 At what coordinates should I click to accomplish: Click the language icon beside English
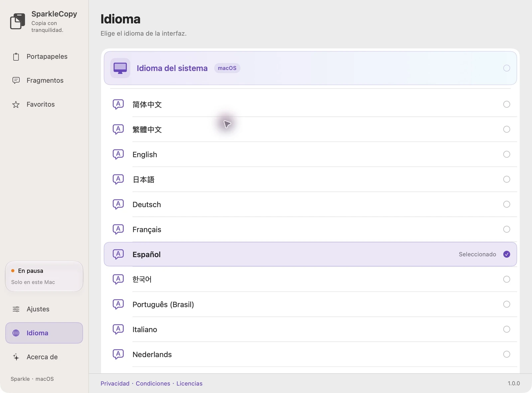coord(118,154)
